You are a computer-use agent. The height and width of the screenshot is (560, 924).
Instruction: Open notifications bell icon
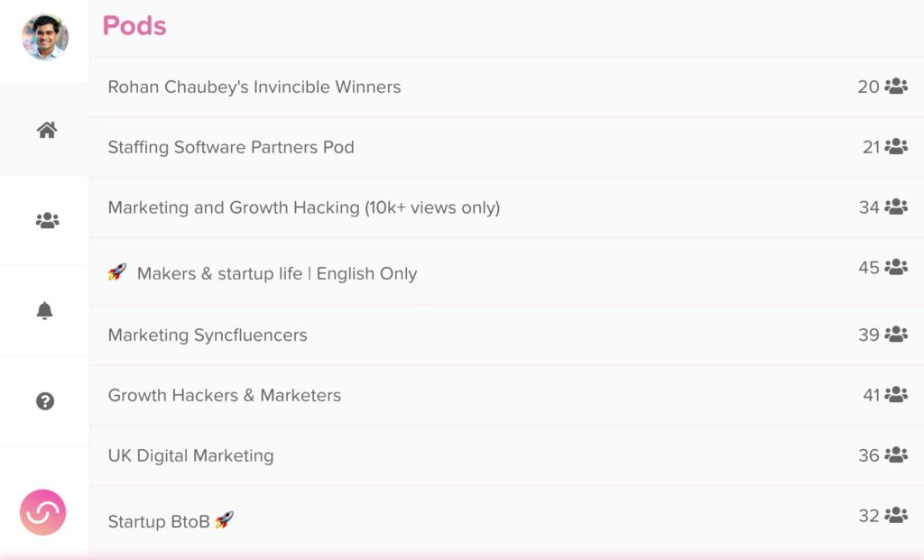pyautogui.click(x=45, y=310)
